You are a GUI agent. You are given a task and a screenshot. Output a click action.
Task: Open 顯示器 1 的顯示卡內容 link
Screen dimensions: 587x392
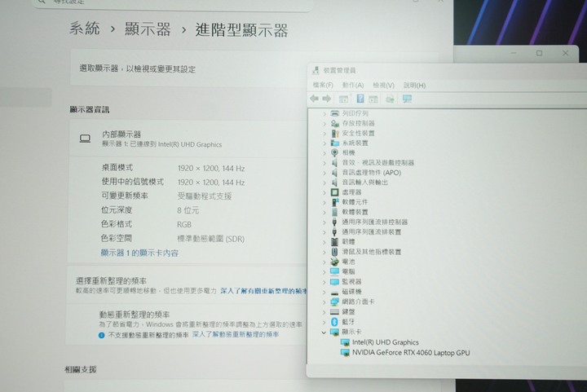(x=139, y=253)
